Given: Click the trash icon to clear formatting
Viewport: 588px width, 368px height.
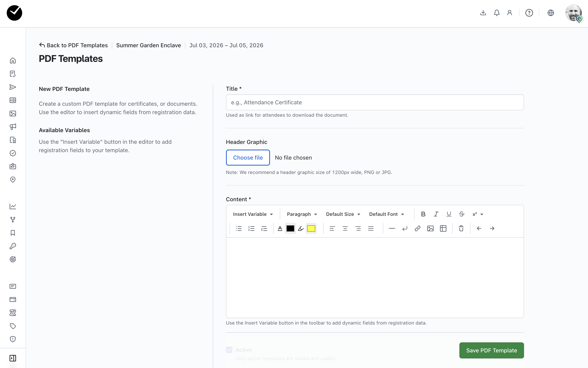Looking at the screenshot, I should coord(461,228).
